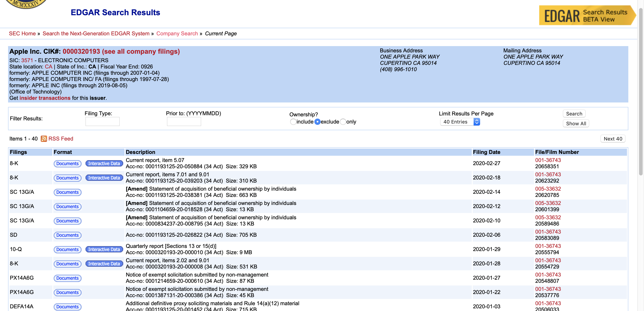This screenshot has height=311, width=644.
Task: Click inside the Filing Type input field
Action: (x=102, y=121)
